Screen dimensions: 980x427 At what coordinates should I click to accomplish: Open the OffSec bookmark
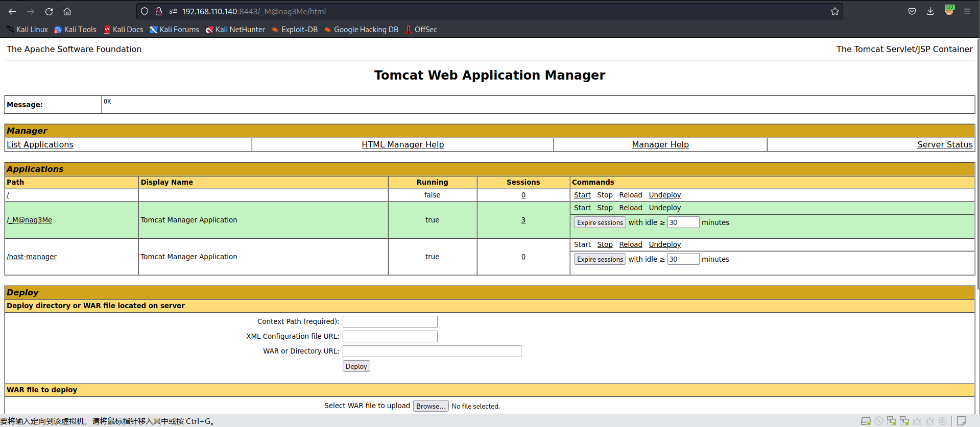pos(421,30)
